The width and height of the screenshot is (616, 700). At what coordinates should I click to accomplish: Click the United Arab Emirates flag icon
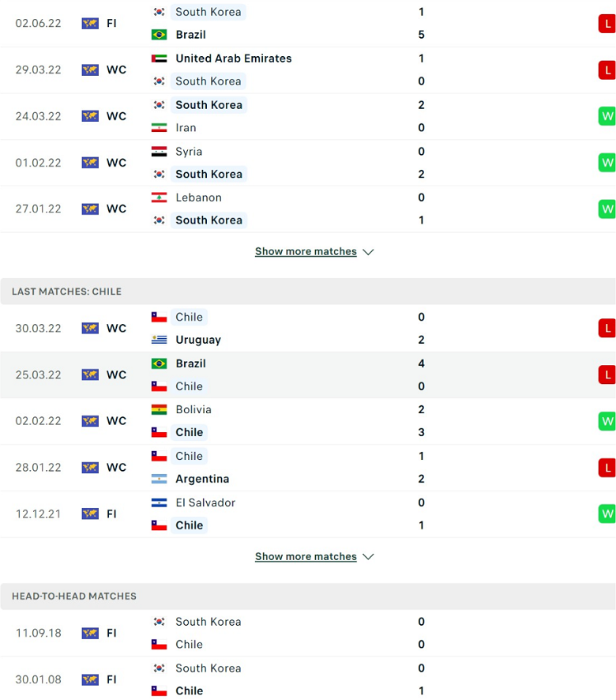point(159,58)
